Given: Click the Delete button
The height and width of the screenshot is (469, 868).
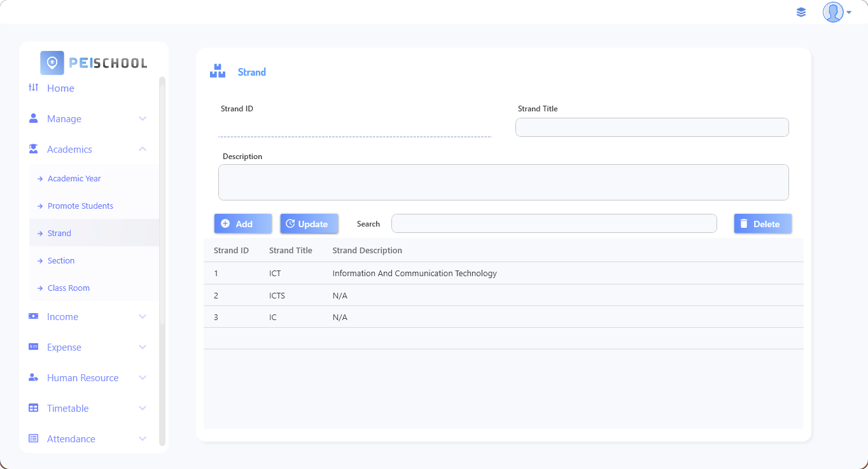Looking at the screenshot, I should coord(762,224).
